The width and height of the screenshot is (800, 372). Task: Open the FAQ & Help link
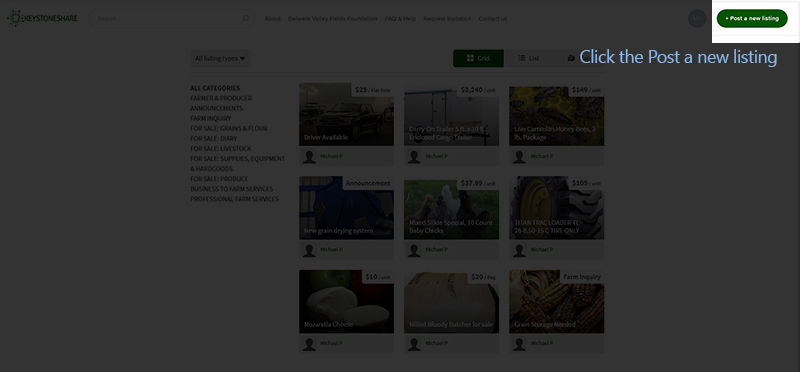(400, 19)
